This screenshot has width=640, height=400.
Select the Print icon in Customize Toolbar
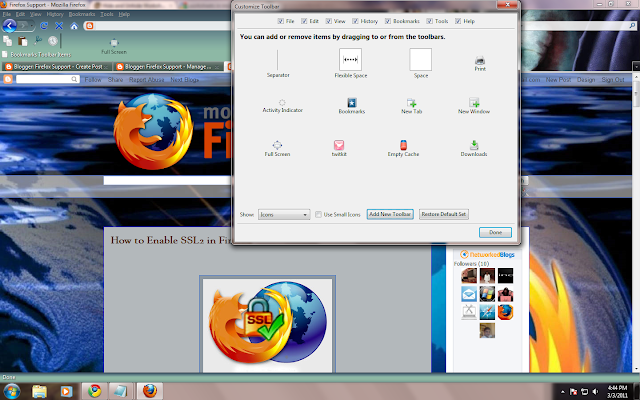click(x=480, y=61)
